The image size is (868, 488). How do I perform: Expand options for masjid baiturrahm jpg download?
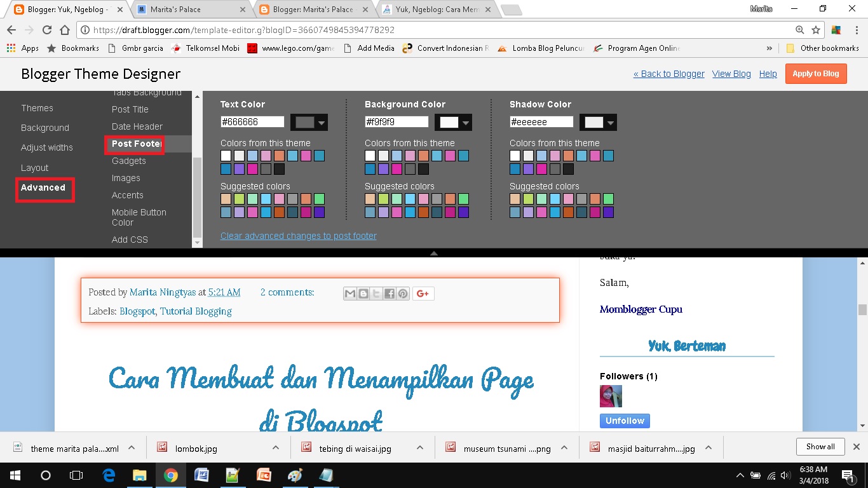(x=709, y=447)
